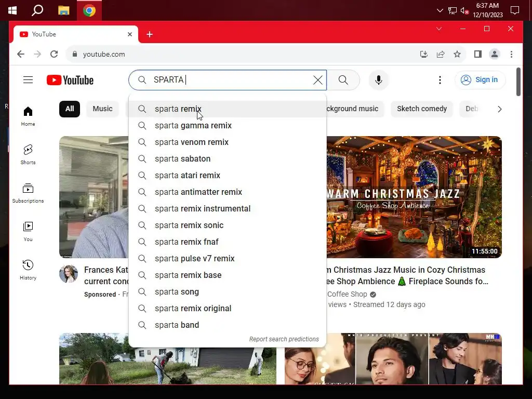Click the Sign in button

pos(480,79)
